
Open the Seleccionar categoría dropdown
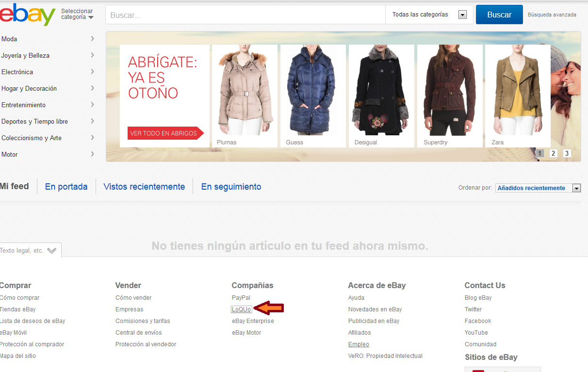[x=77, y=14]
